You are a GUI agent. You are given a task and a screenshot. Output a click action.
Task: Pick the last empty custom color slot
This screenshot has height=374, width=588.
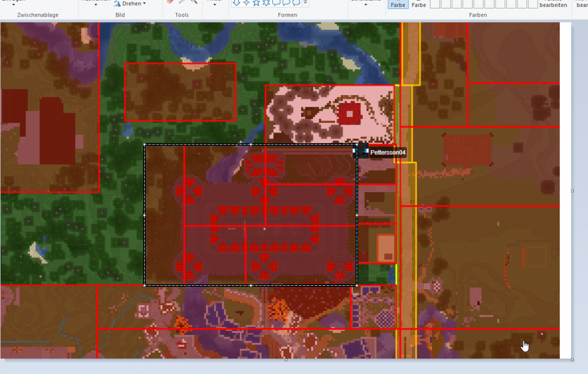(x=532, y=4)
